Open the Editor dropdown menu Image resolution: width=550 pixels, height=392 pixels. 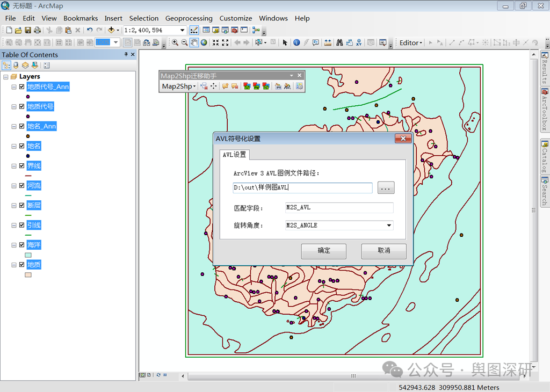(x=411, y=43)
